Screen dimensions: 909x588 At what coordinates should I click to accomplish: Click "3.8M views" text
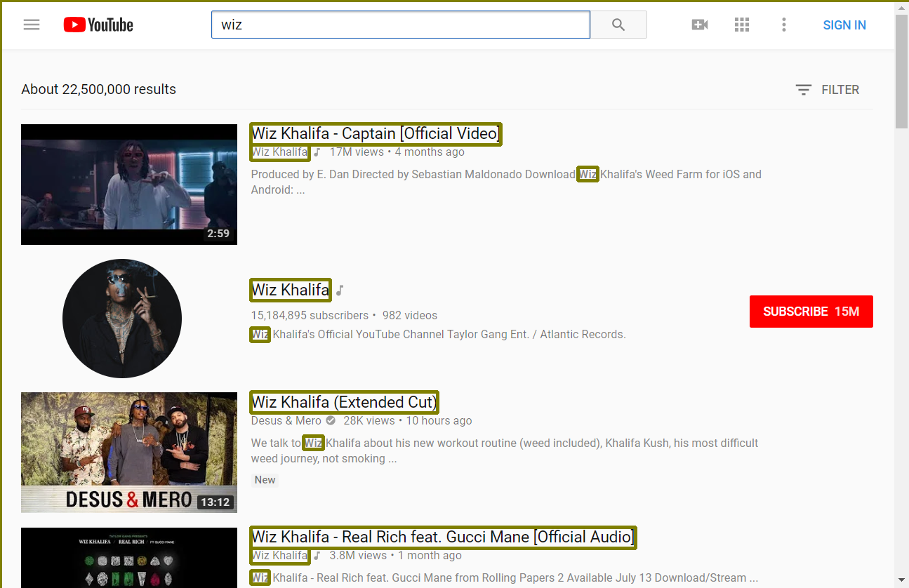tap(358, 556)
